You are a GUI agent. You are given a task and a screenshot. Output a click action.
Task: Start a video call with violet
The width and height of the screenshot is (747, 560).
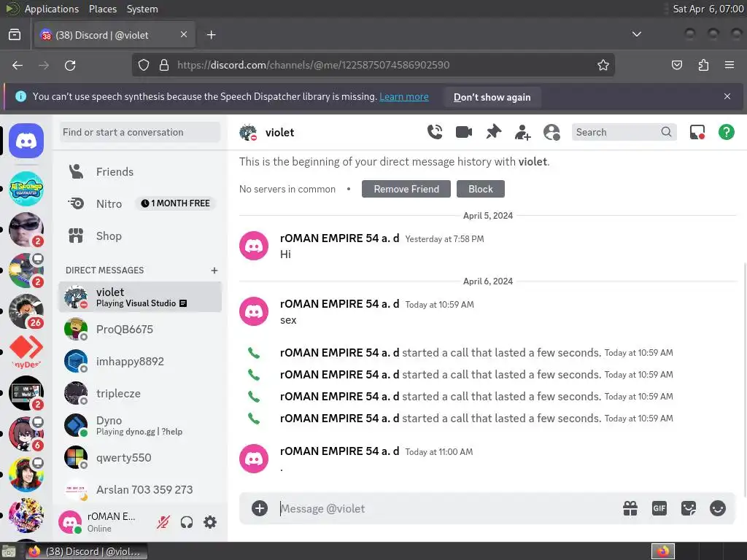coord(463,132)
